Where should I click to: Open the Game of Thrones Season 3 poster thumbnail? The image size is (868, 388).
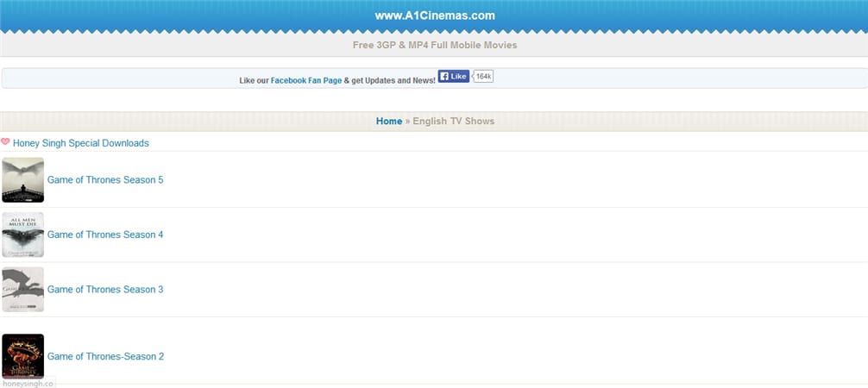pyautogui.click(x=22, y=290)
